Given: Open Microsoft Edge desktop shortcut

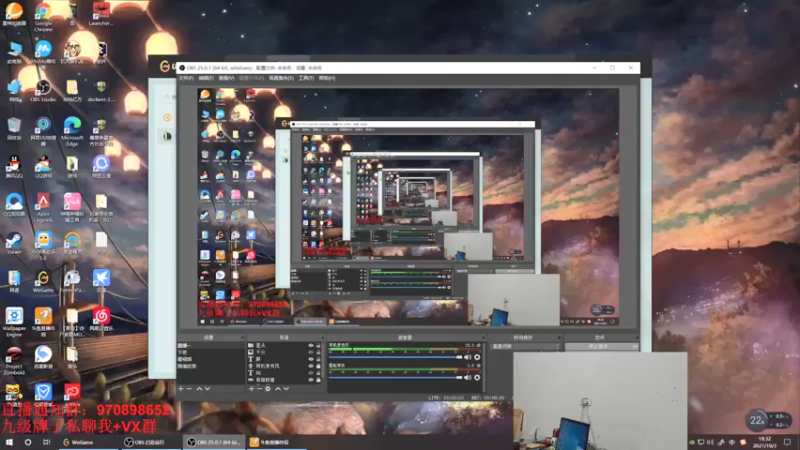Looking at the screenshot, I should [x=72, y=131].
